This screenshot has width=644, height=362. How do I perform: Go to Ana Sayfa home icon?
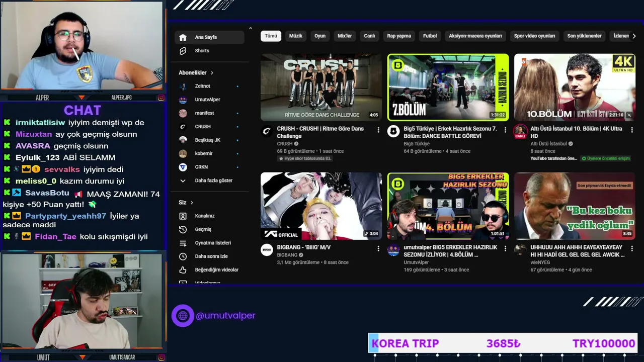[183, 37]
